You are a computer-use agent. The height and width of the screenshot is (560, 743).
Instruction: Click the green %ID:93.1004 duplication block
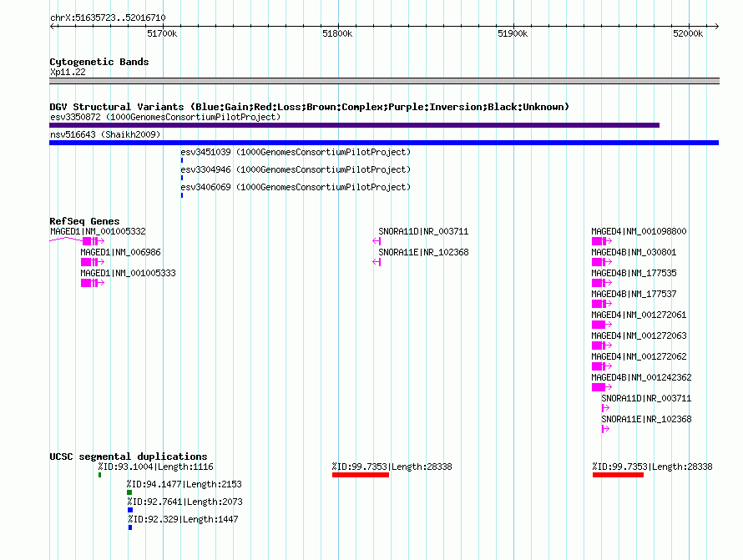click(x=99, y=475)
